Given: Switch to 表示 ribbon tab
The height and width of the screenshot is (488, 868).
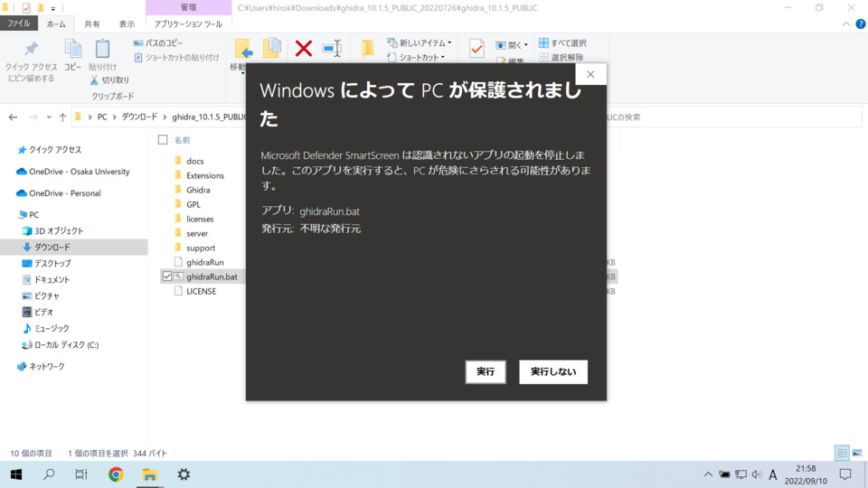Looking at the screenshot, I should point(127,23).
